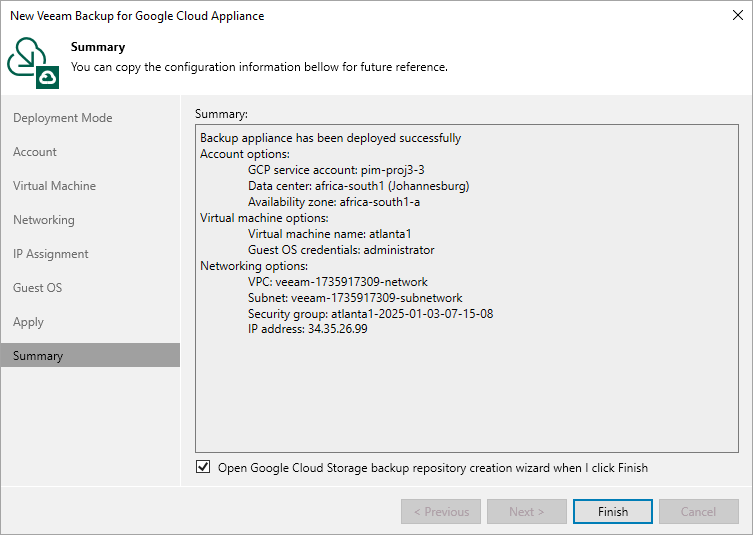
Task: Toggle the open repository creation wizard checkbox
Action: pyautogui.click(x=203, y=467)
